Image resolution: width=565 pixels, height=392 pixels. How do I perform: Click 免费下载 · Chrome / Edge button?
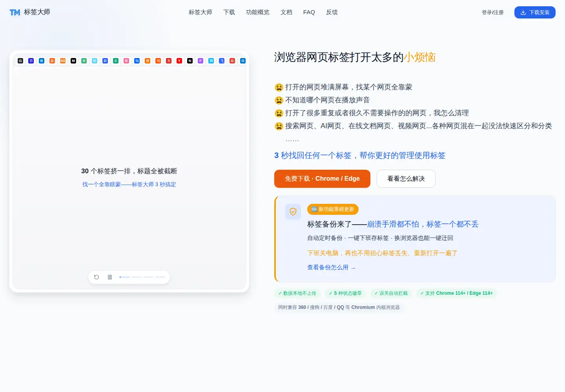click(x=322, y=179)
